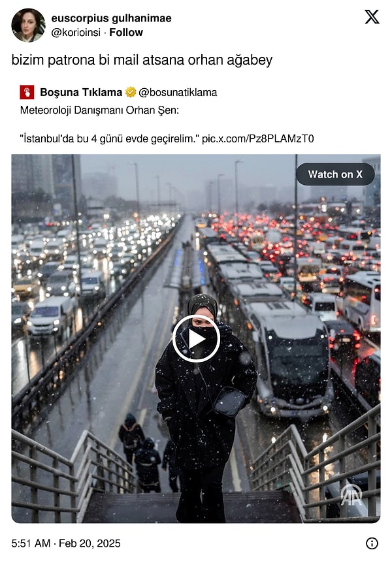Open the X logo link
The height and width of the screenshot is (563, 392).
point(372,17)
